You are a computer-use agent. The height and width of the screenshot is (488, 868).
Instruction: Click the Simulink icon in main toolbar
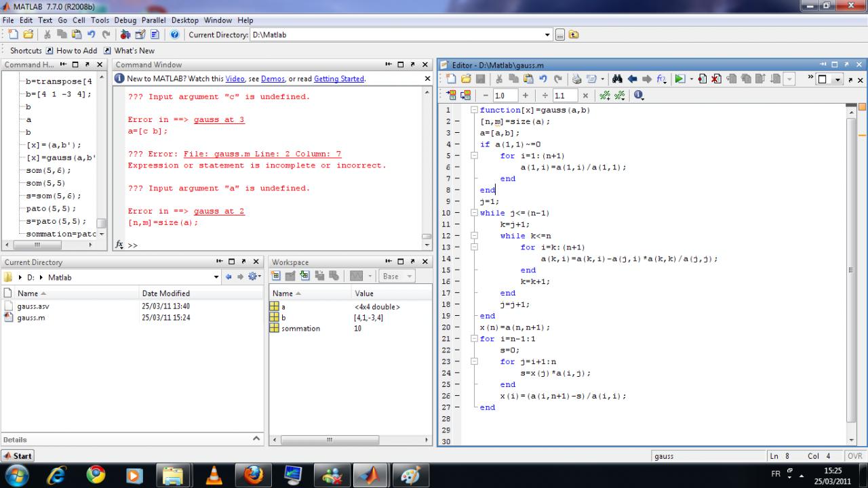pos(125,35)
